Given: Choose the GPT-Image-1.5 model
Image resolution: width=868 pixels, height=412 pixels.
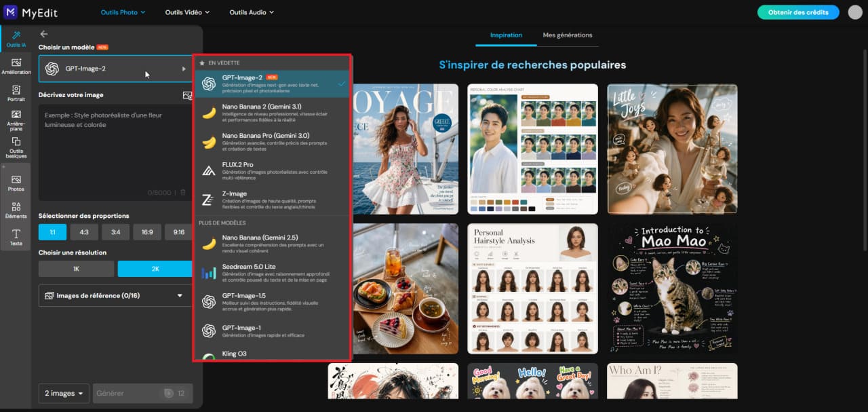Looking at the screenshot, I should click(273, 301).
